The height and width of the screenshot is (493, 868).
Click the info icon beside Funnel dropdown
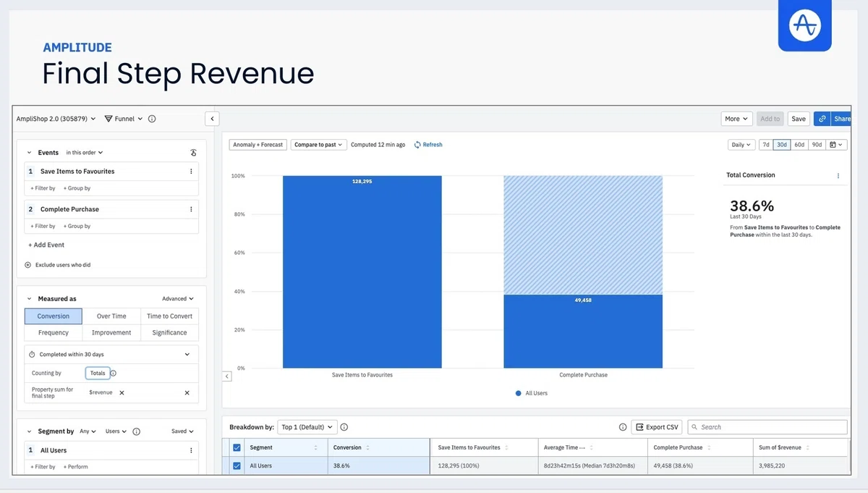click(x=152, y=119)
